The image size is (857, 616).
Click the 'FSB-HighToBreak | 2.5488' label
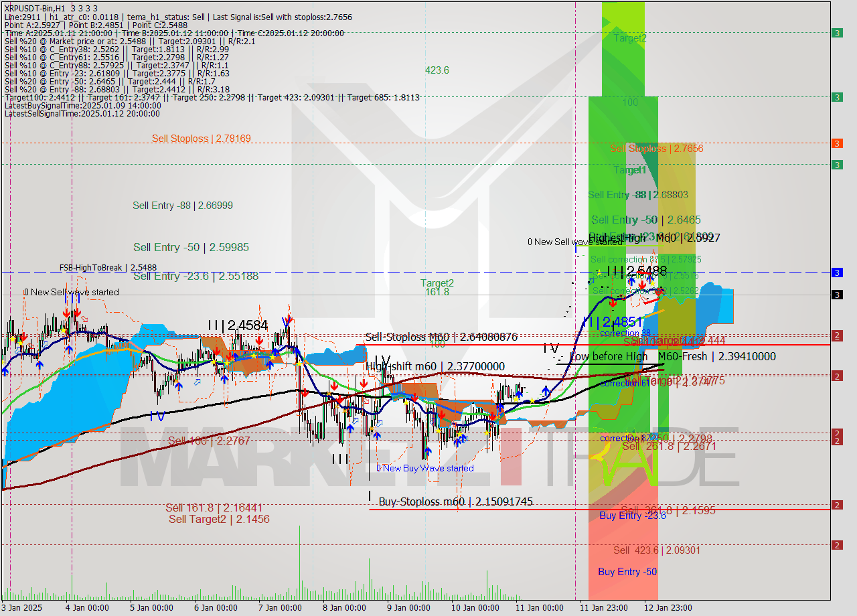click(x=108, y=267)
